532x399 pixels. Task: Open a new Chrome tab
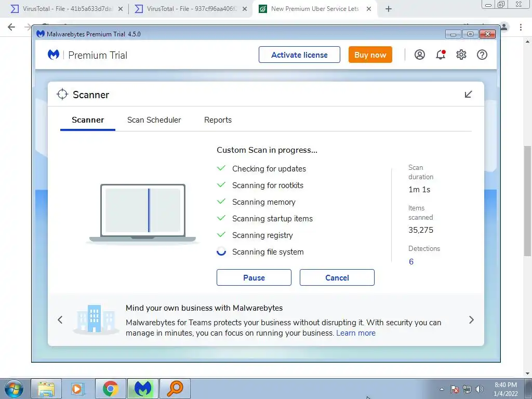tap(389, 9)
